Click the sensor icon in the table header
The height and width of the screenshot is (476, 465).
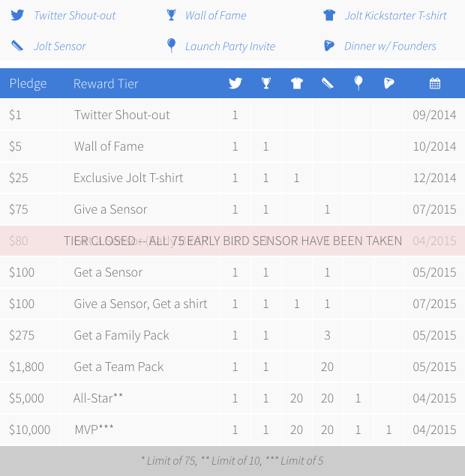point(328,83)
